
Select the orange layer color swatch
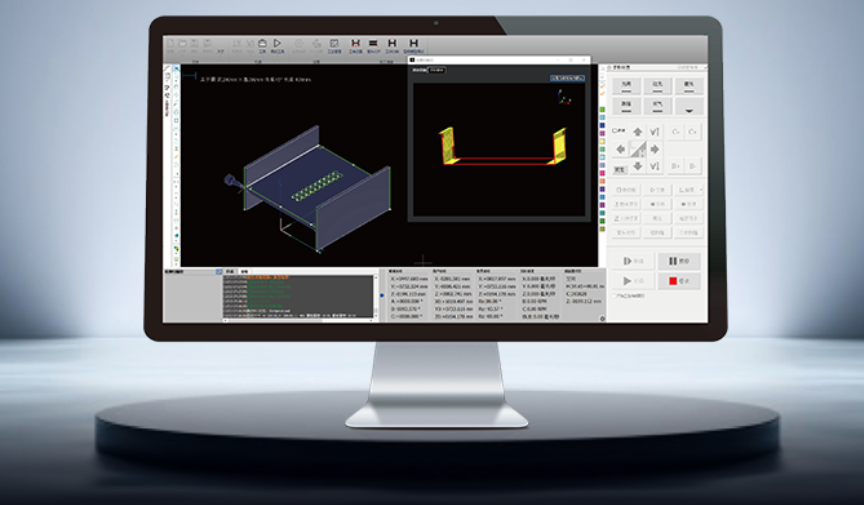602,181
